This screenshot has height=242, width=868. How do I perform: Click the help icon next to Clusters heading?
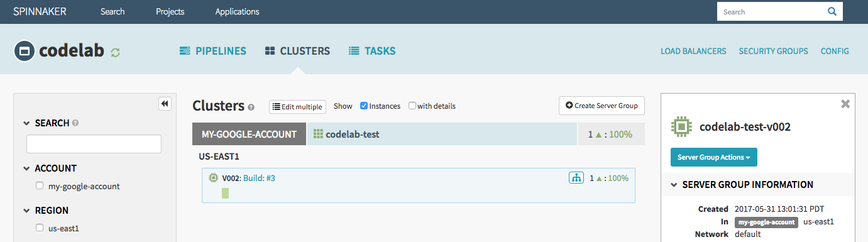tap(251, 107)
